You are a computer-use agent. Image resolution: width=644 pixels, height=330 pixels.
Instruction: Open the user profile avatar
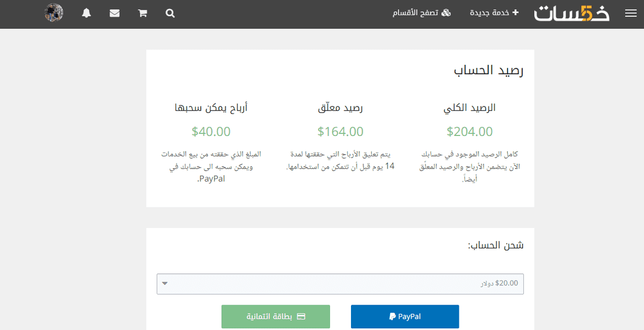(x=54, y=13)
